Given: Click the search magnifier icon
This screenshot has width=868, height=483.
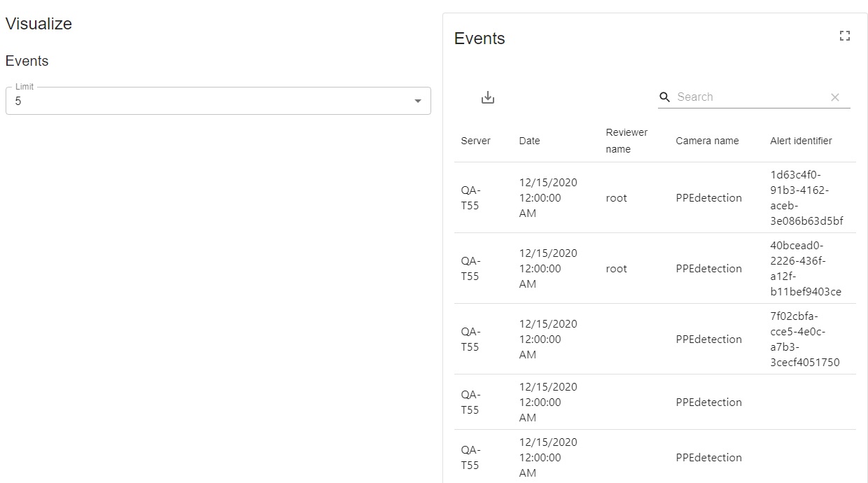Looking at the screenshot, I should coord(665,97).
